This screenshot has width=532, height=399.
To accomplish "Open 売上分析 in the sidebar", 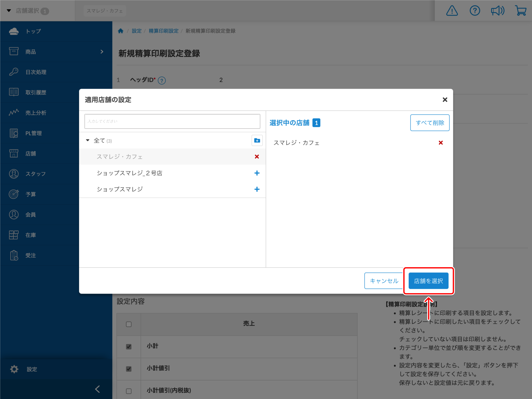I will click(40, 113).
